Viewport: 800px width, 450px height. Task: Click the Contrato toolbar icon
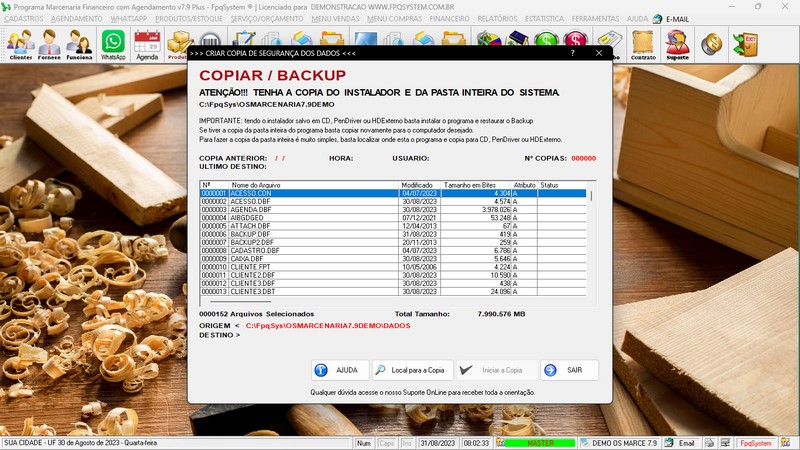click(x=644, y=45)
